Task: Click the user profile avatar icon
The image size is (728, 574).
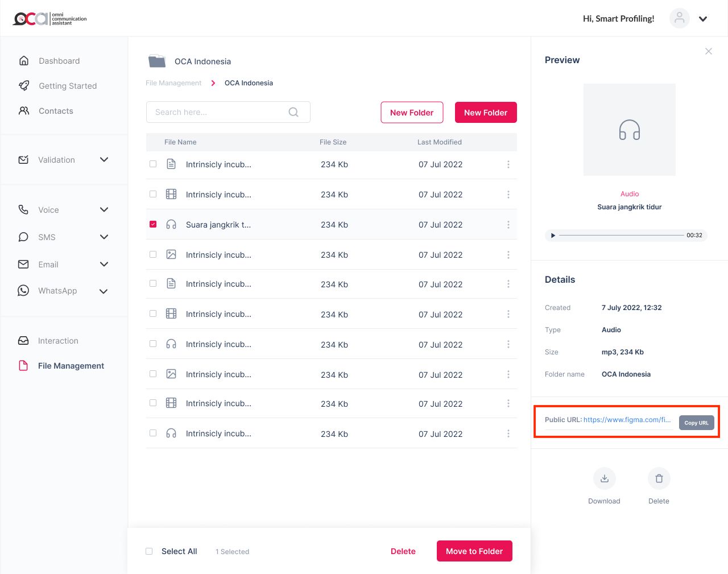Action: tap(679, 18)
